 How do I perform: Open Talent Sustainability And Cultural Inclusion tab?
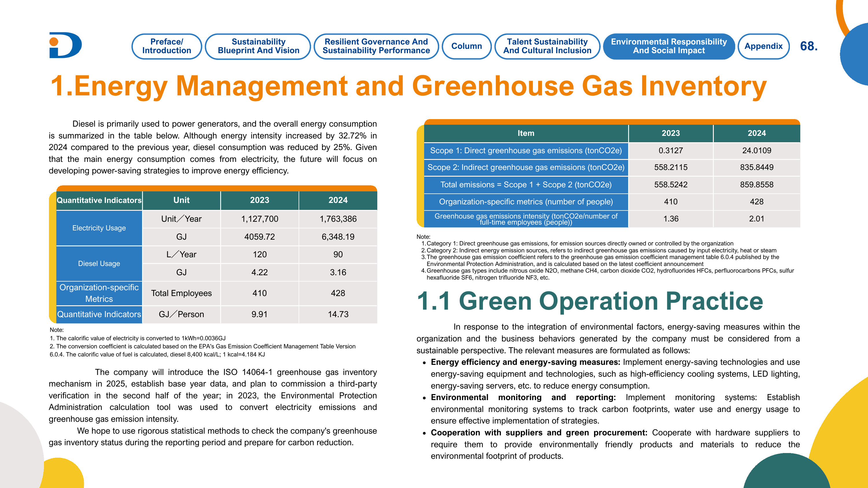547,46
